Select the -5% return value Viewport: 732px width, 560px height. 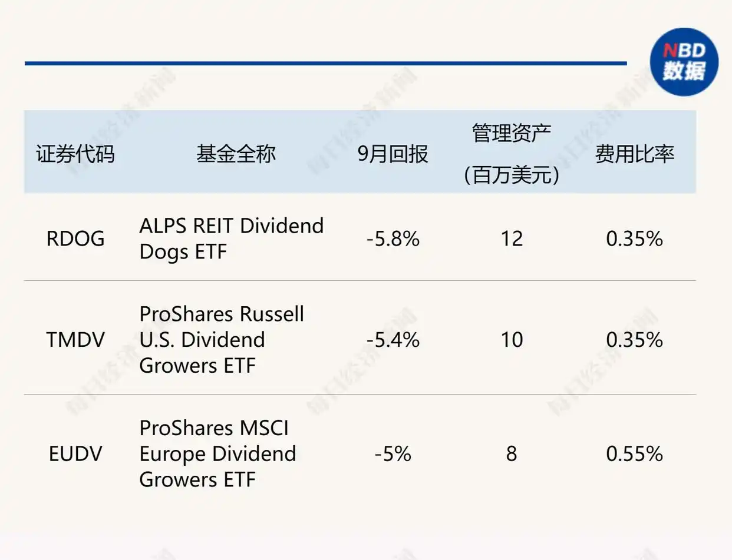[393, 454]
